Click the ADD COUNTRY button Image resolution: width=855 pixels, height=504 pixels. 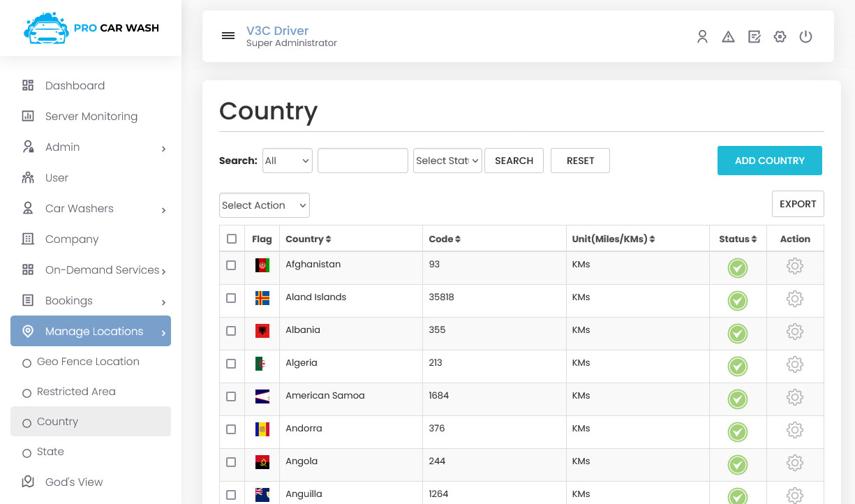pos(770,161)
